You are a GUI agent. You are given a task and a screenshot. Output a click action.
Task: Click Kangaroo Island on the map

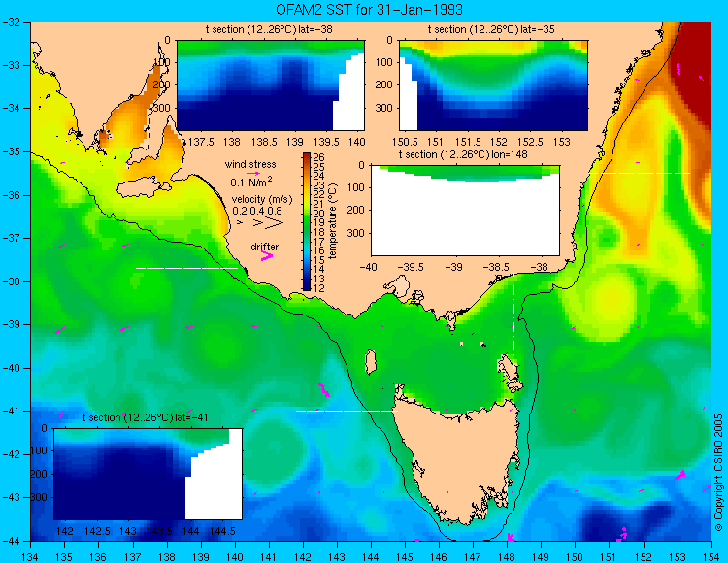(143, 188)
